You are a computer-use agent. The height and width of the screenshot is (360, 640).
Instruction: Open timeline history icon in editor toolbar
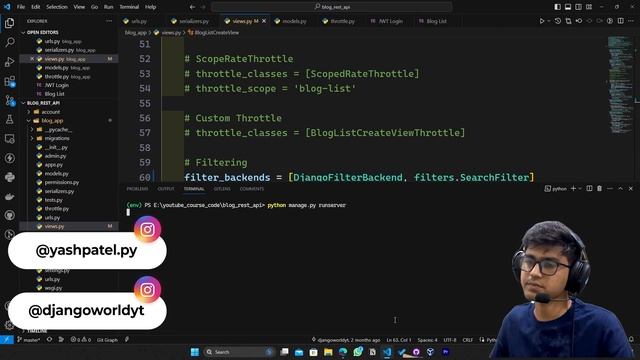click(558, 21)
